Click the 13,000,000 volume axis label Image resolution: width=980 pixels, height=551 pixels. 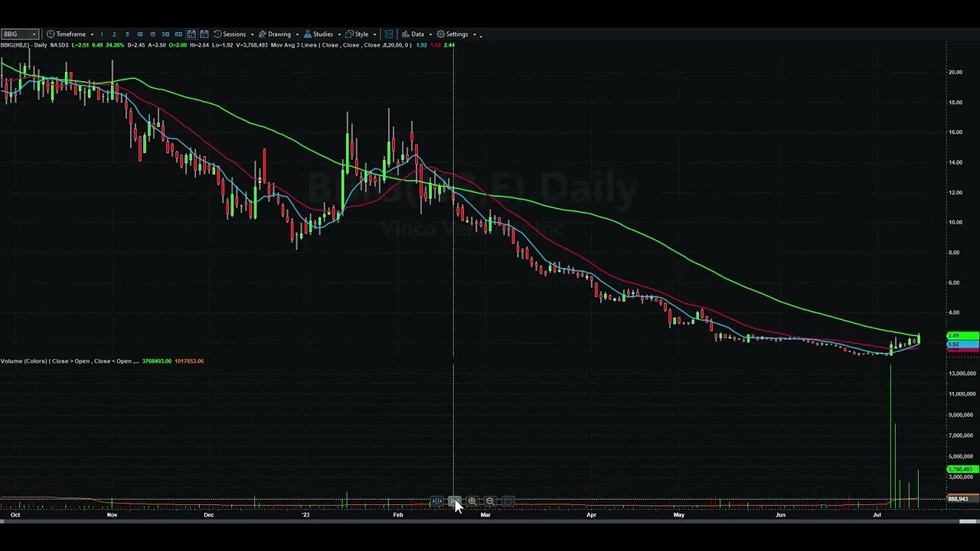961,373
